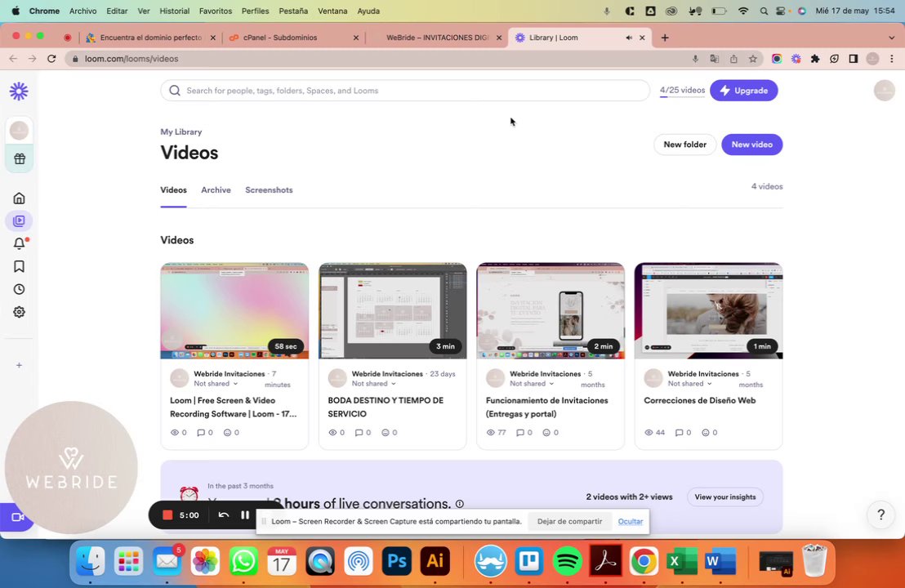Open Photoshop from the Dock

(396, 561)
